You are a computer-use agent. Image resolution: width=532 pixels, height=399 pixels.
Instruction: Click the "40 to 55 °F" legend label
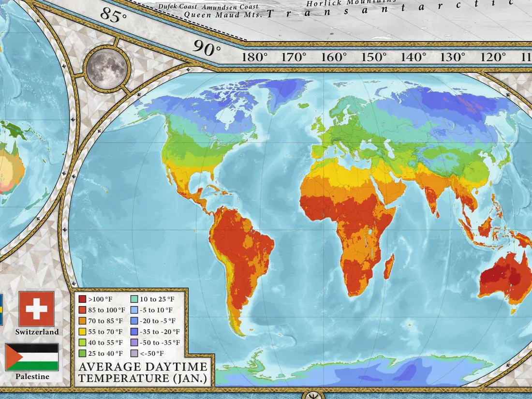[105, 343]
